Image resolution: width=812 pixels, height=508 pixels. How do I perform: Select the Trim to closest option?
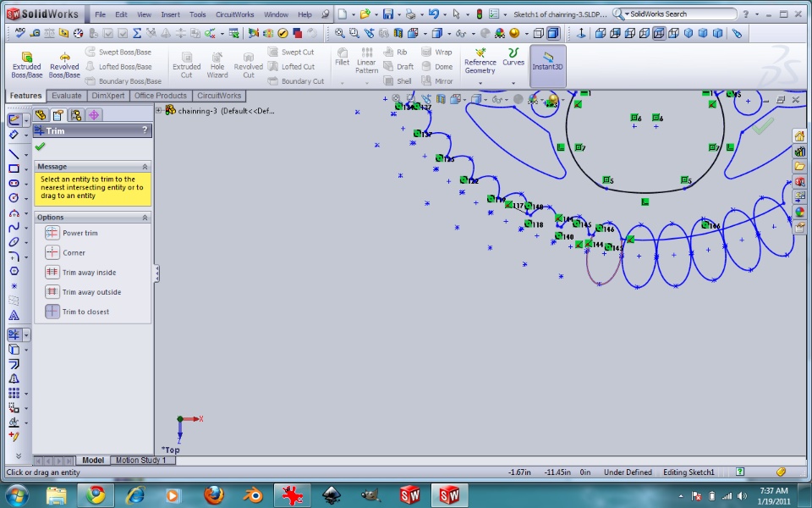point(77,312)
